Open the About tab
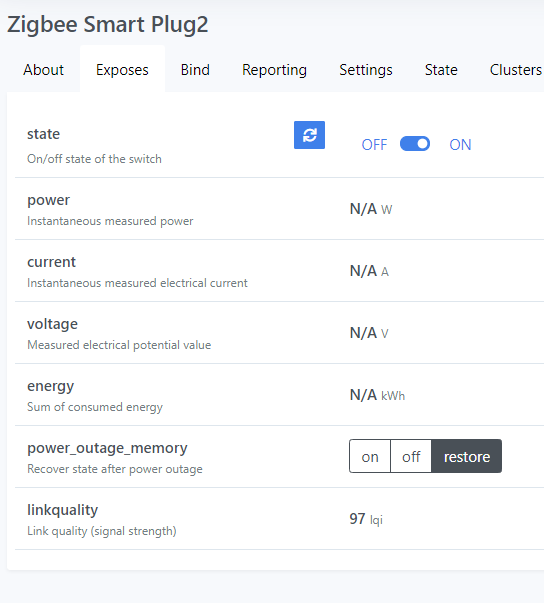The width and height of the screenshot is (544, 603). coord(43,70)
